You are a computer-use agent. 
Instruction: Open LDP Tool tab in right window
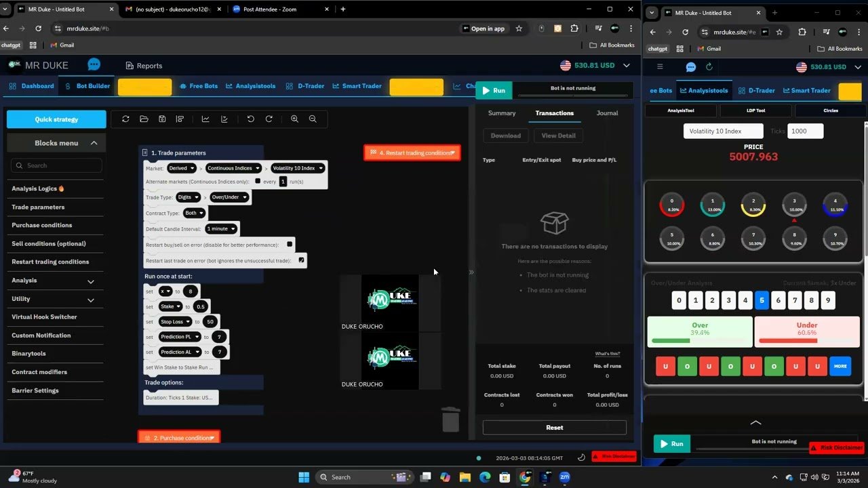[755, 110]
